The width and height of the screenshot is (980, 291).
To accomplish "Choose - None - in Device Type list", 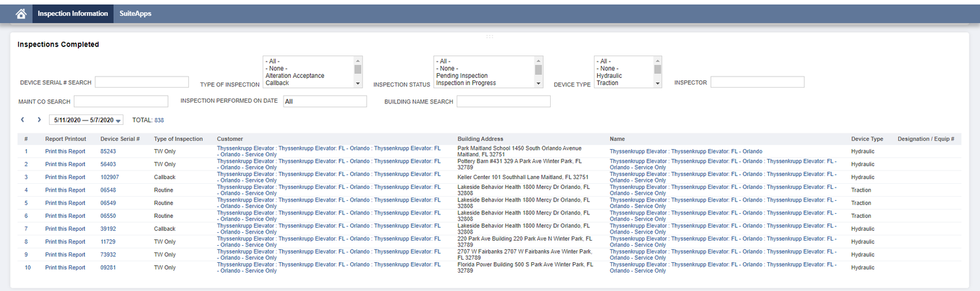I will tap(607, 69).
